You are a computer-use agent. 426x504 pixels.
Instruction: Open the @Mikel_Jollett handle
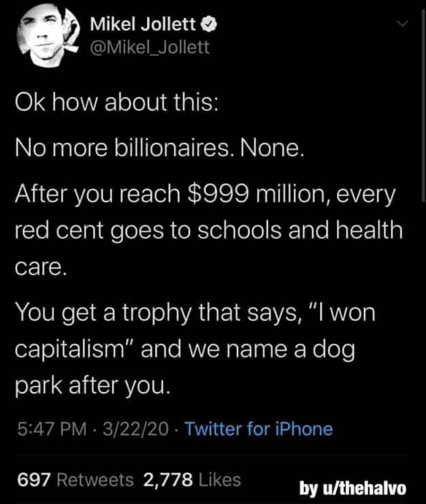pyautogui.click(x=150, y=47)
